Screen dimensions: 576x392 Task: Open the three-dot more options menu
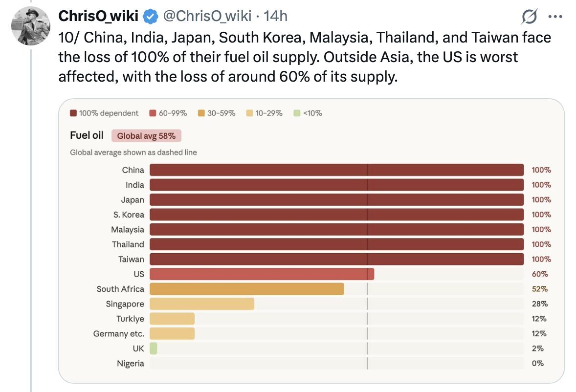click(555, 17)
